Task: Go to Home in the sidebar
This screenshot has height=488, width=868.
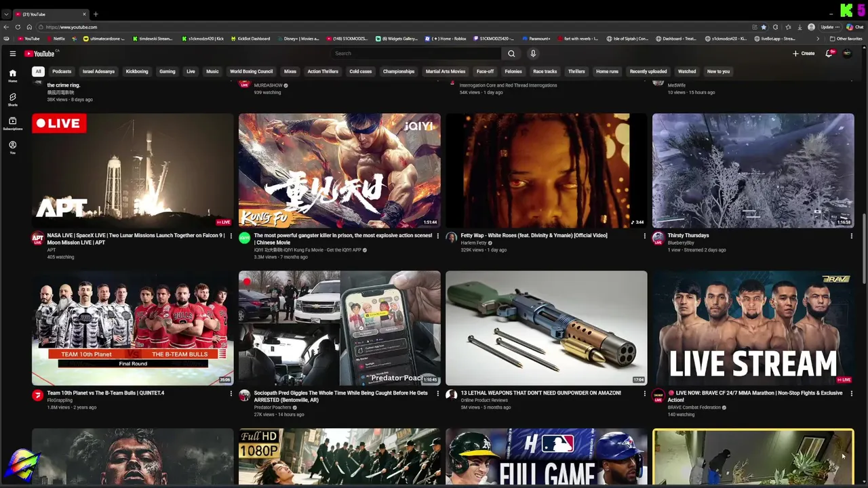Action: pos(12,75)
